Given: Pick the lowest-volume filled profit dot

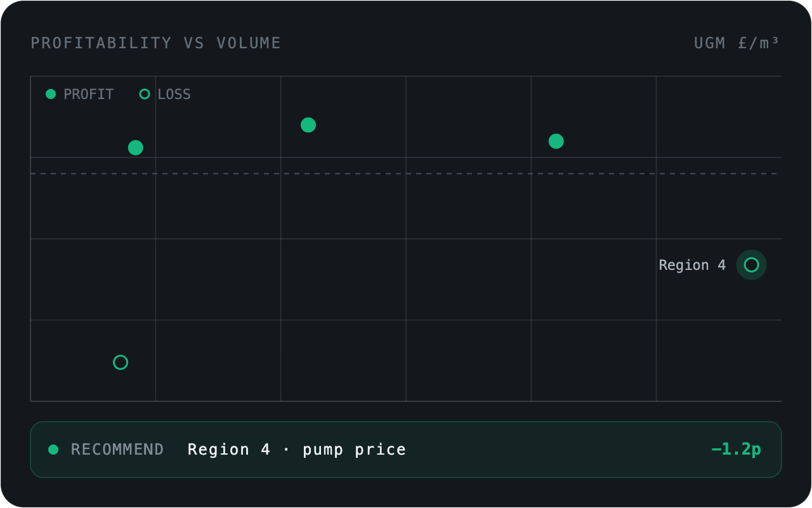Looking at the screenshot, I should coord(136,148).
